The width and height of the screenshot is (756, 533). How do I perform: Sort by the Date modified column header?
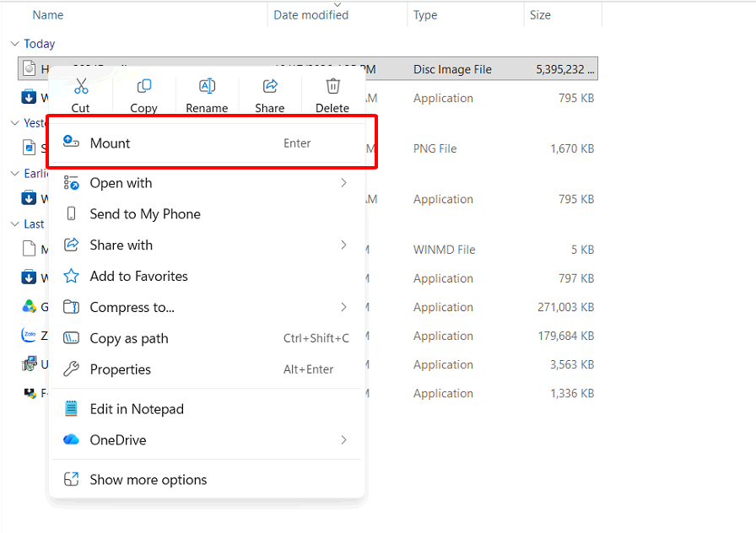coord(311,15)
